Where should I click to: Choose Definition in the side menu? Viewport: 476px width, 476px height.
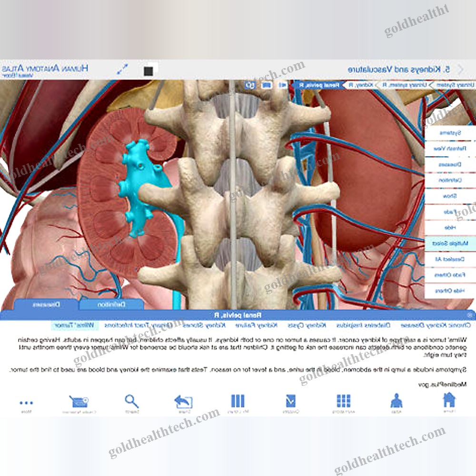coord(450,180)
